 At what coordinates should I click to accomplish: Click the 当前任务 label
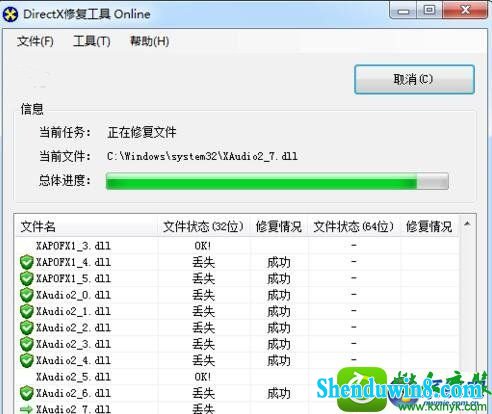[x=65, y=132]
